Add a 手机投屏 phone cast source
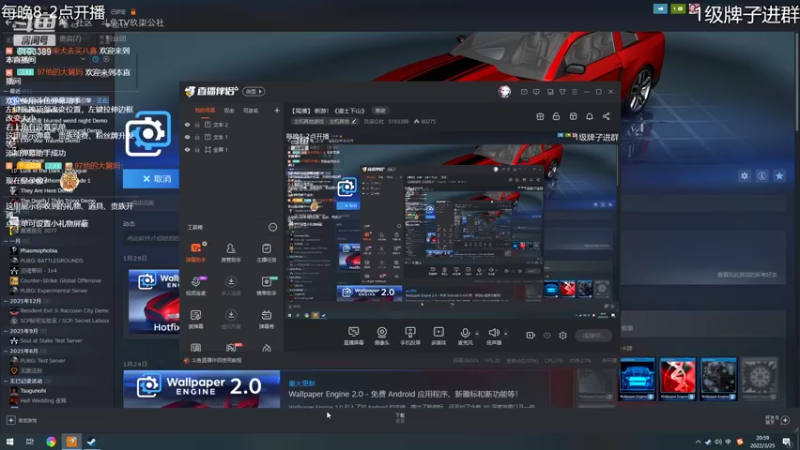Screen dimensions: 800x450 [x=410, y=336]
